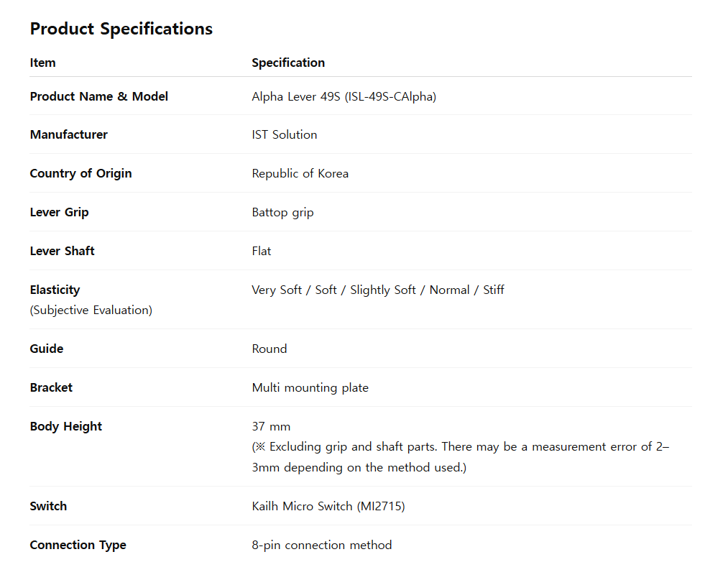Select the Kailh Micro Switch value
The height and width of the screenshot is (580, 728).
tap(328, 506)
